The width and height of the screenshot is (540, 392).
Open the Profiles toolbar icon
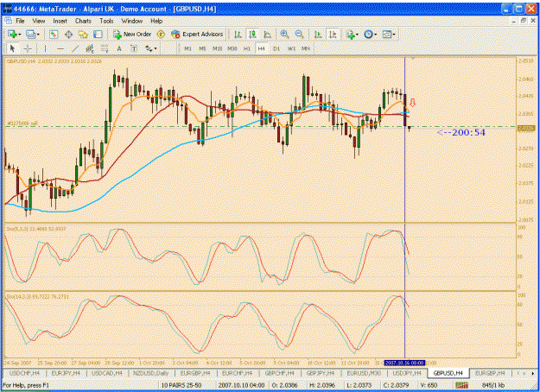(30, 34)
